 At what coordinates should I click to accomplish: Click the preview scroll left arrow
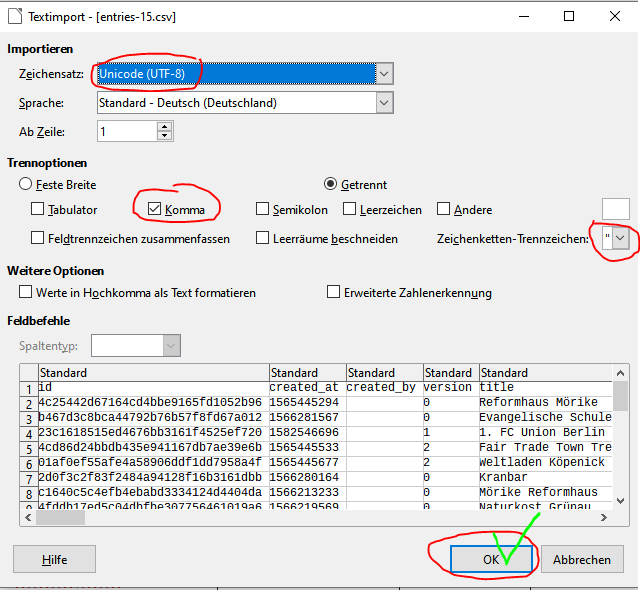pos(28,518)
